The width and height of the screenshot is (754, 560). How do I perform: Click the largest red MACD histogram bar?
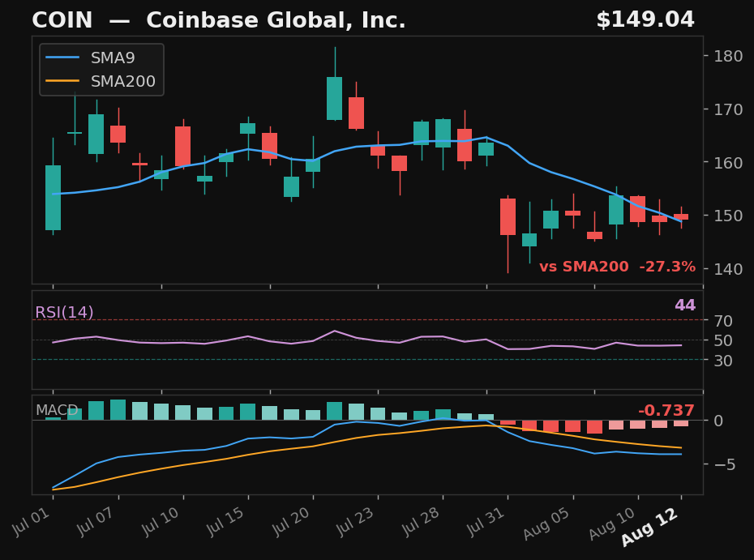[594, 427]
